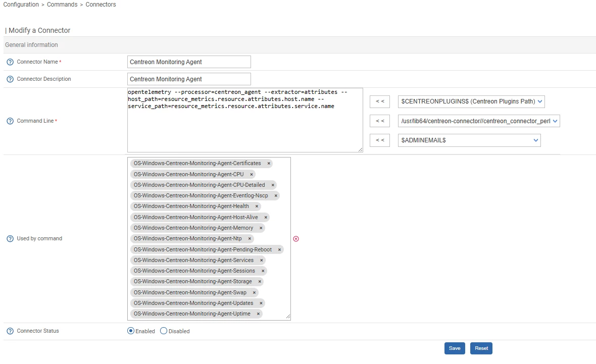Open help icon for Used by command
The image size is (596, 364).
coord(10,239)
